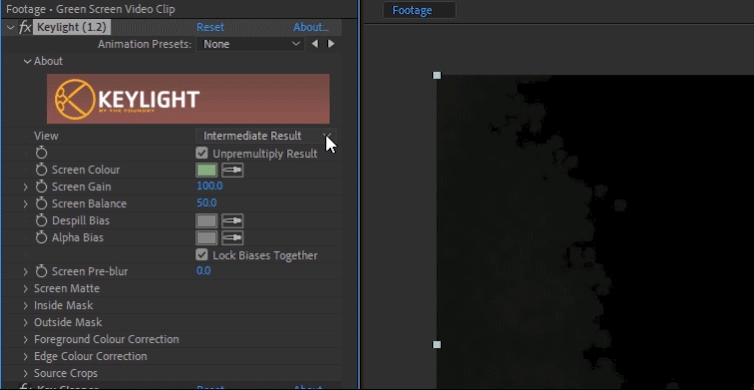This screenshot has width=754, height=390.
Task: Open the Keylight About link
Action: [311, 27]
